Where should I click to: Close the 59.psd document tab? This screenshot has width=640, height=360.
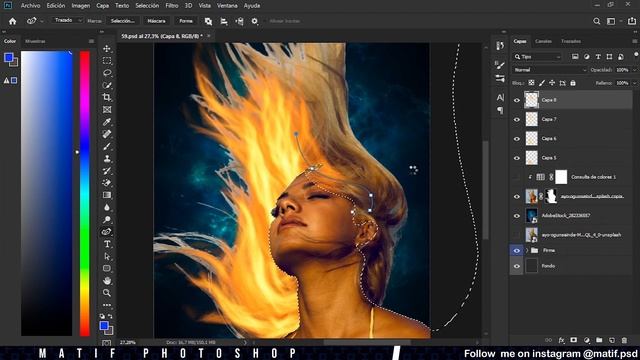point(209,36)
